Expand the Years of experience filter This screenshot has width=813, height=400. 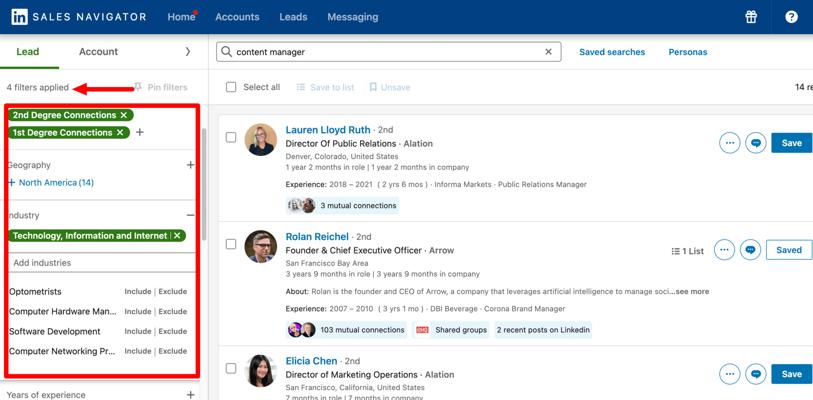tap(190, 395)
